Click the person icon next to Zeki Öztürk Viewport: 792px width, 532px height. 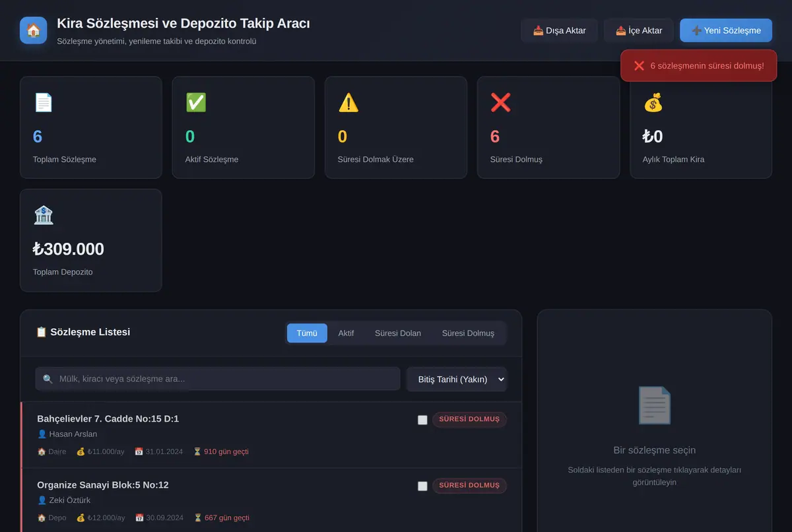42,500
